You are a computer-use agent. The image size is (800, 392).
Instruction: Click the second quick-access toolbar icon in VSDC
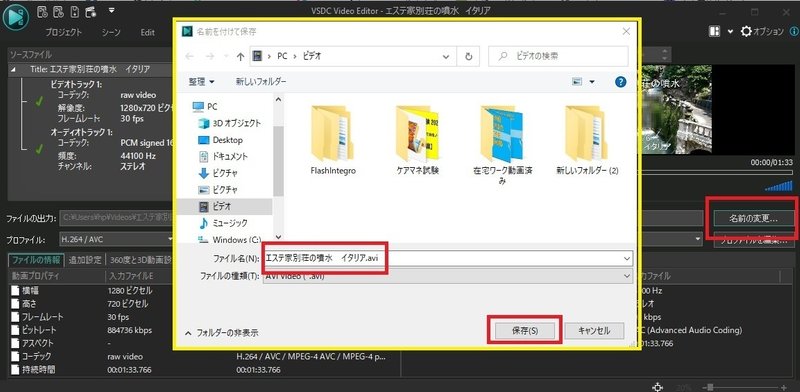pos(59,11)
